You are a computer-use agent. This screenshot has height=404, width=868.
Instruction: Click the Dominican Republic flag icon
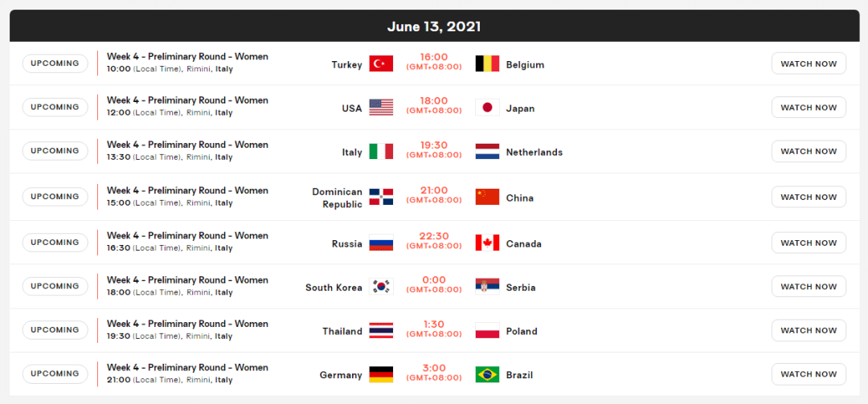381,198
